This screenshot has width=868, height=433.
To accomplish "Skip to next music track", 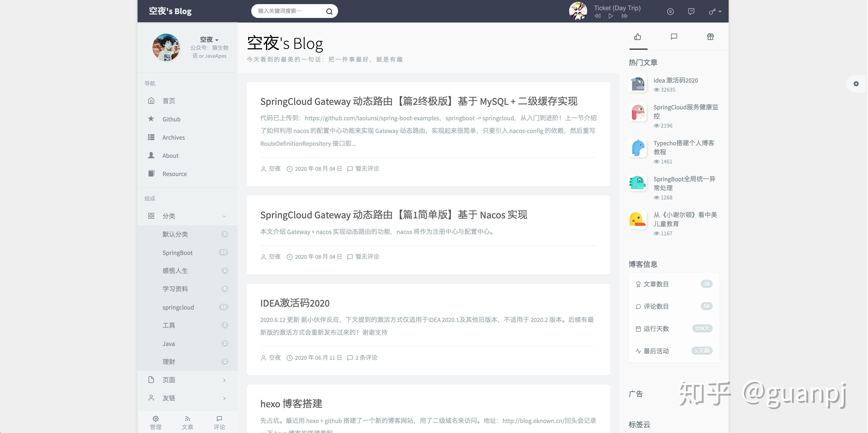I will coord(624,16).
